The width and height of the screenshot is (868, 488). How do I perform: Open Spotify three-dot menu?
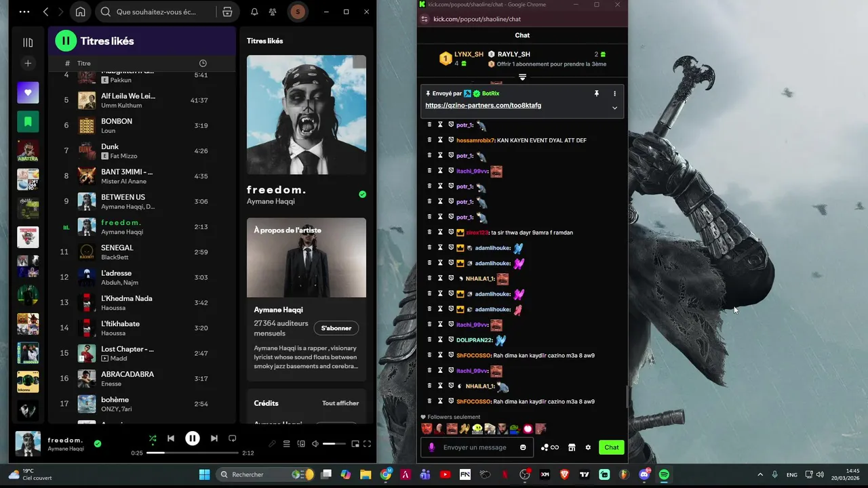click(24, 12)
